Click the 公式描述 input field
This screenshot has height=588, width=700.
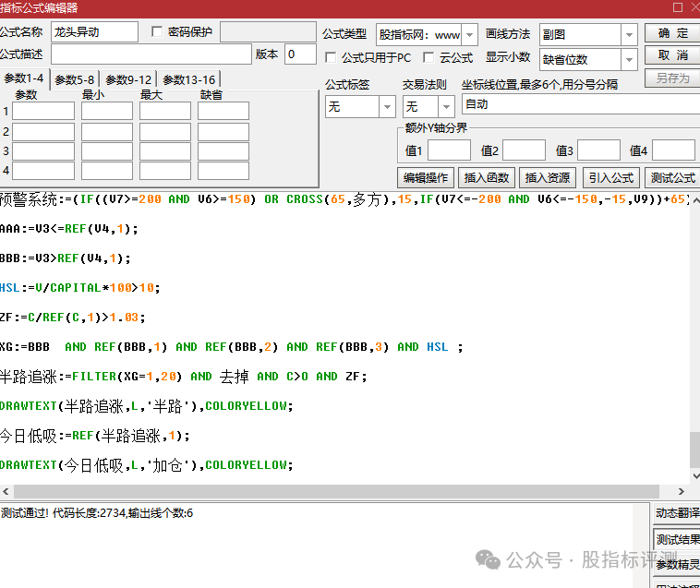click(151, 54)
